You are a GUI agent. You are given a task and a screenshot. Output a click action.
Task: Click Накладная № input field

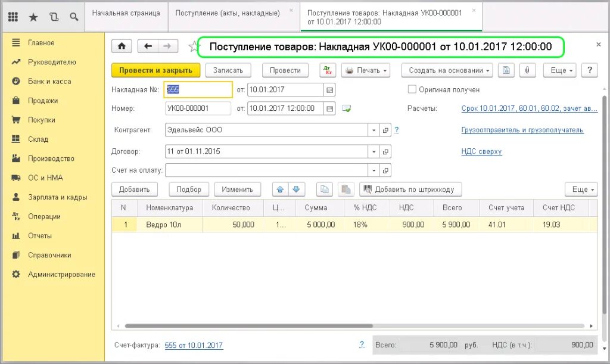[198, 90]
